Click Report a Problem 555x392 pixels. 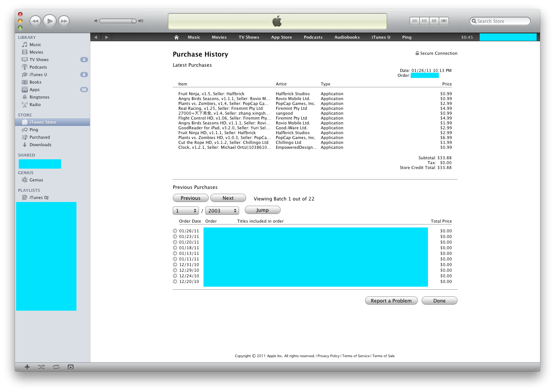(391, 301)
